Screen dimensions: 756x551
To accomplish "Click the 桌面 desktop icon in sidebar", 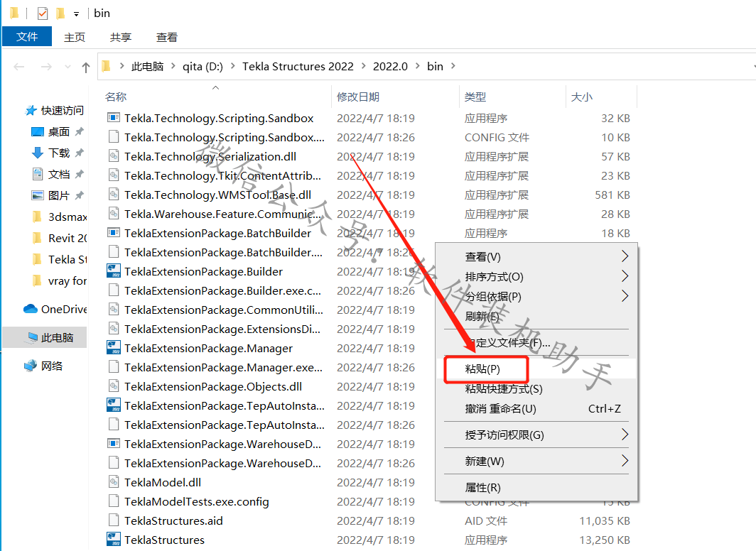I will (37, 131).
